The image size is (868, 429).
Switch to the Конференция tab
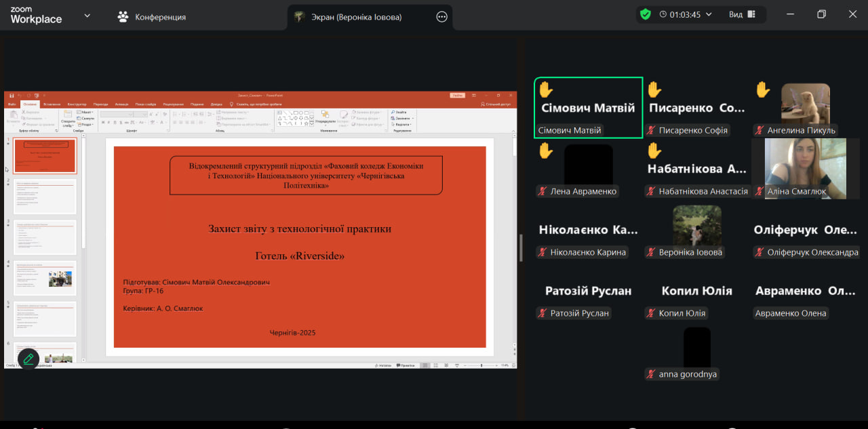[159, 17]
